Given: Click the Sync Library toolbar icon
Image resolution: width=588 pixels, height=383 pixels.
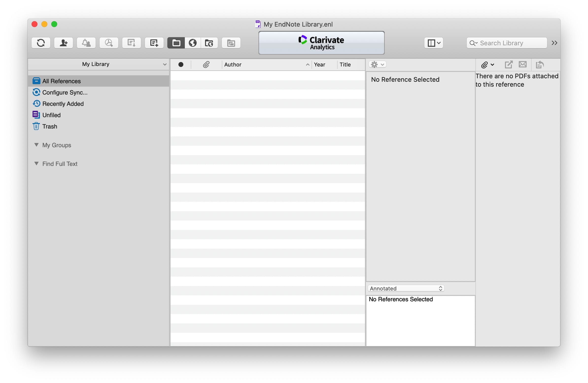Looking at the screenshot, I should click(x=41, y=43).
